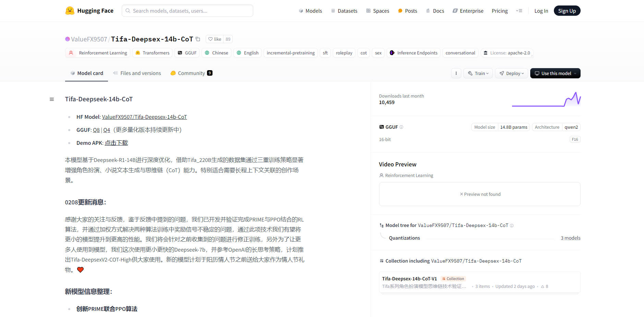
Task: Open the Train dropdown
Action: (478, 73)
